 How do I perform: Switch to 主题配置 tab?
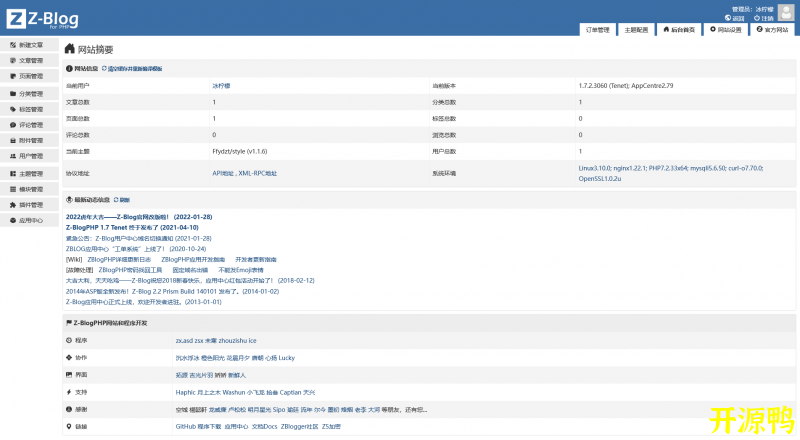(x=636, y=30)
